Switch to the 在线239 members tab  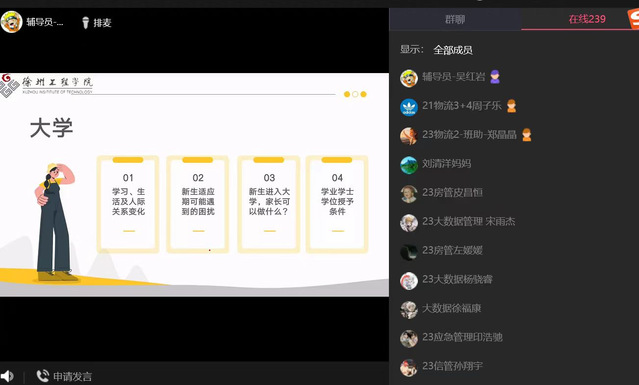coord(587,19)
